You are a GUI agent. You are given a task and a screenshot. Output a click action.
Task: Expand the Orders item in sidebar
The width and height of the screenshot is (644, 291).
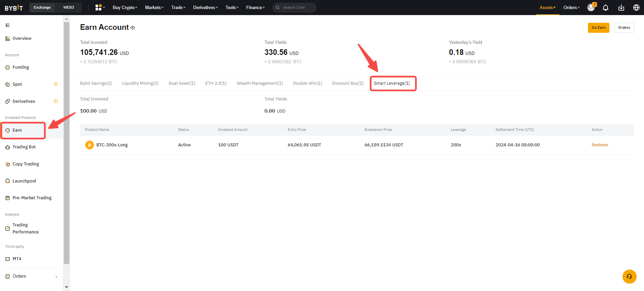click(x=31, y=276)
